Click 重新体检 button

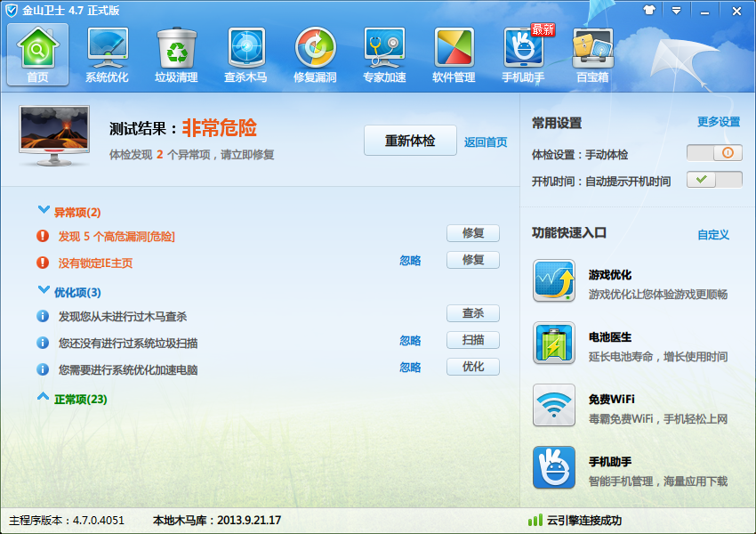coord(410,141)
